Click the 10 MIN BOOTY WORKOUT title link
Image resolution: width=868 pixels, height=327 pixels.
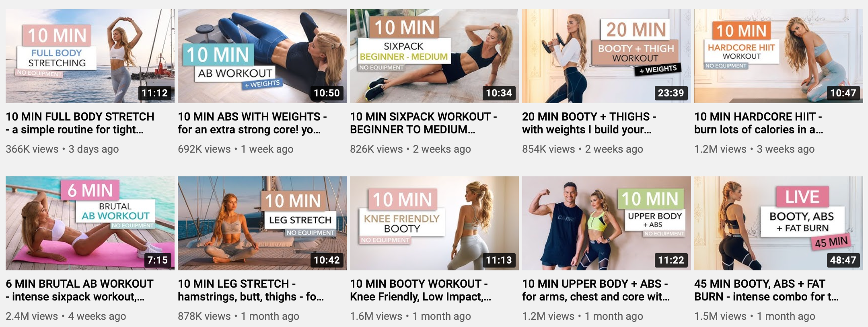coord(421,290)
